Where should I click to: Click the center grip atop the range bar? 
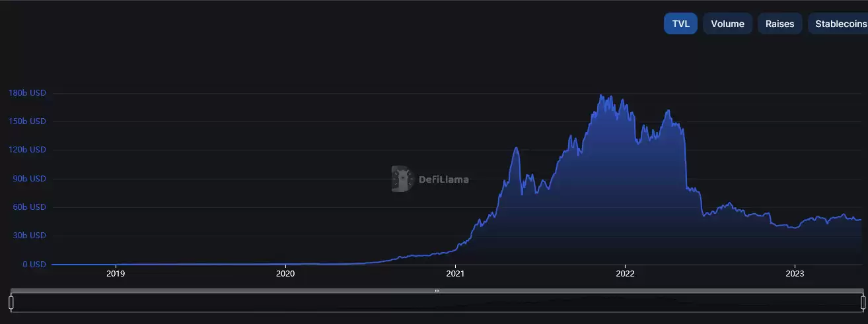pyautogui.click(x=437, y=290)
